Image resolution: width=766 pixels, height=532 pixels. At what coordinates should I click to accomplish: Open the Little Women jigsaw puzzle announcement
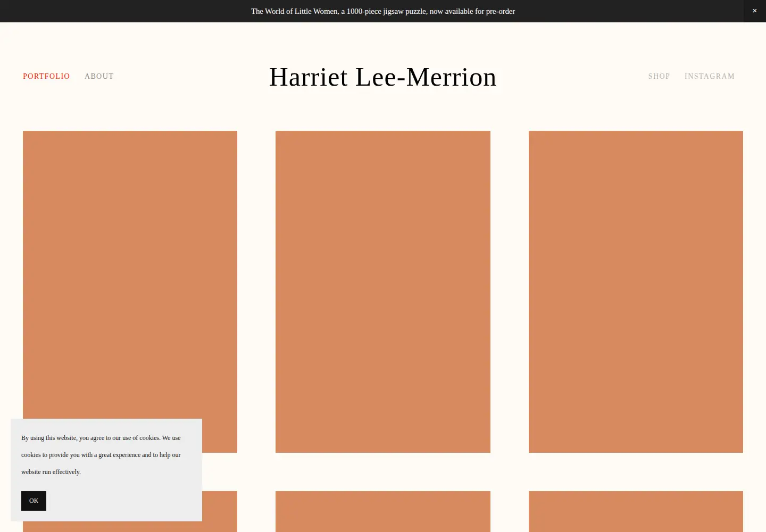pyautogui.click(x=383, y=11)
